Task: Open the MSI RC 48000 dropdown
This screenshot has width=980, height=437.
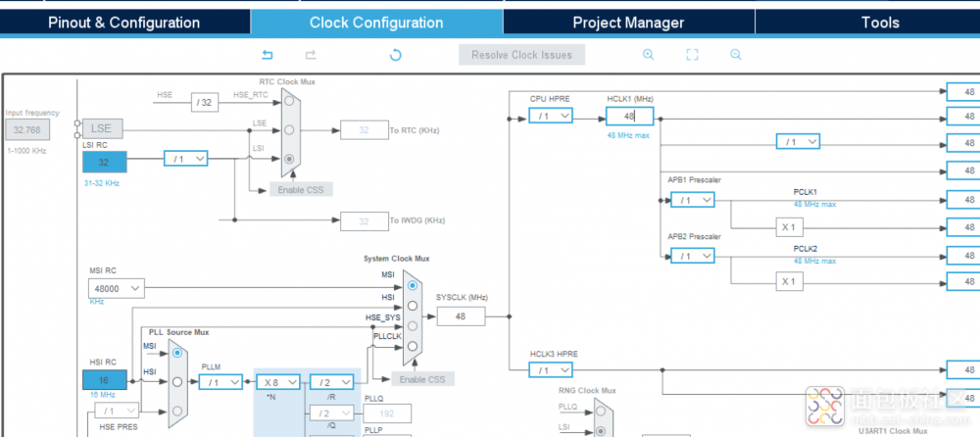Action: (x=117, y=288)
